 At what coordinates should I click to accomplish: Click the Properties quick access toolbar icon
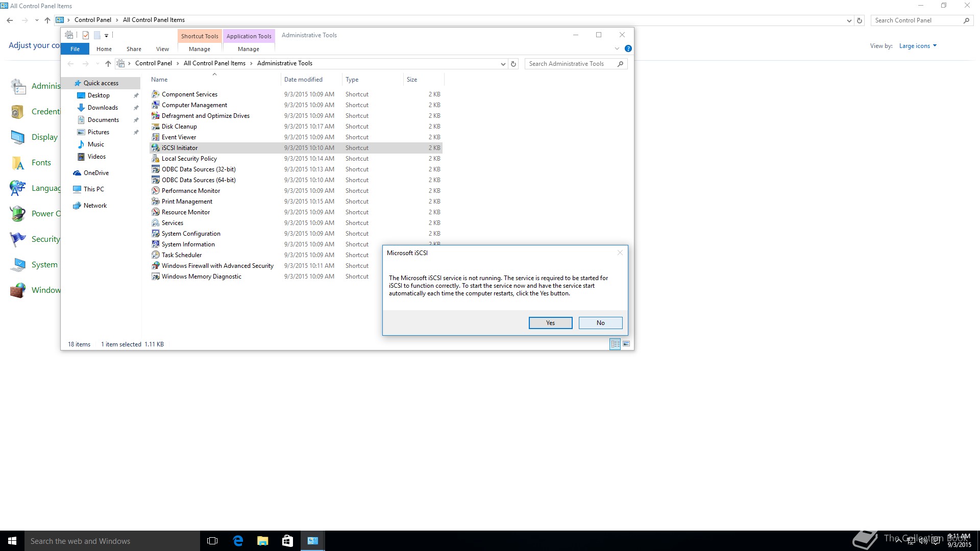point(86,35)
